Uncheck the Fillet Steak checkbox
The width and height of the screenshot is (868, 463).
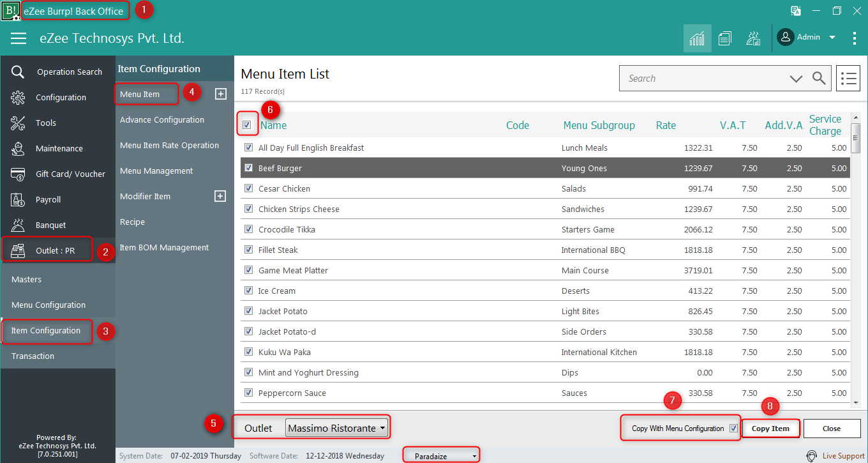click(x=249, y=250)
